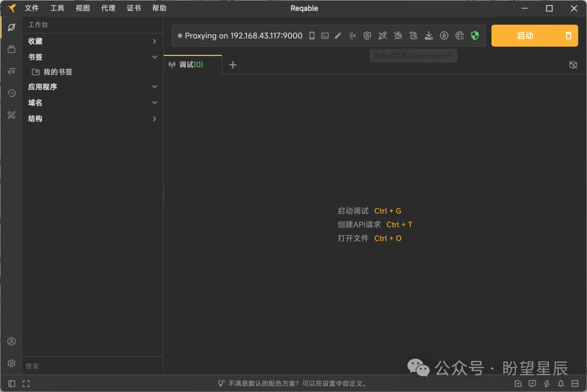The height and width of the screenshot is (392, 587).
Task: Open notifications bell in status bar
Action: (561, 383)
